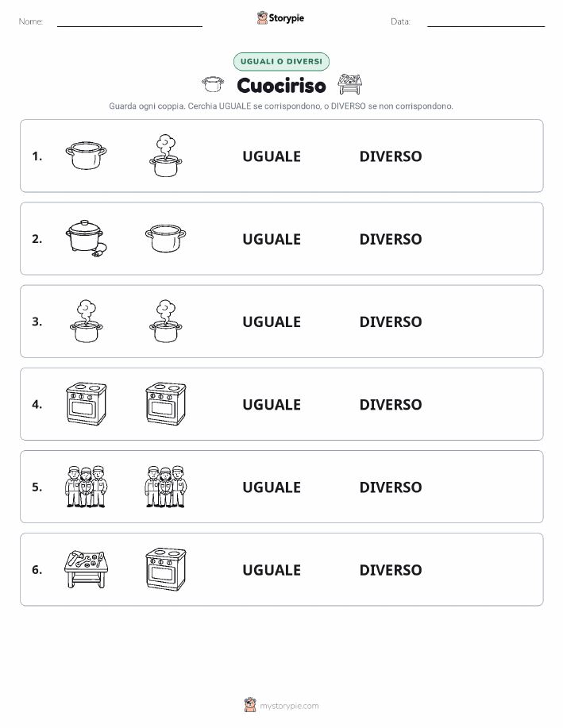The height and width of the screenshot is (728, 563).
Task: Click the workbench with tools in row 6
Action: coord(86,569)
